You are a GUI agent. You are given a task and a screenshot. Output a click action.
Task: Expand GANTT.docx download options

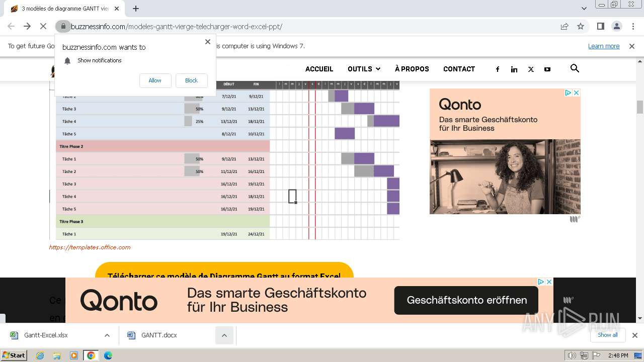pos(224,335)
